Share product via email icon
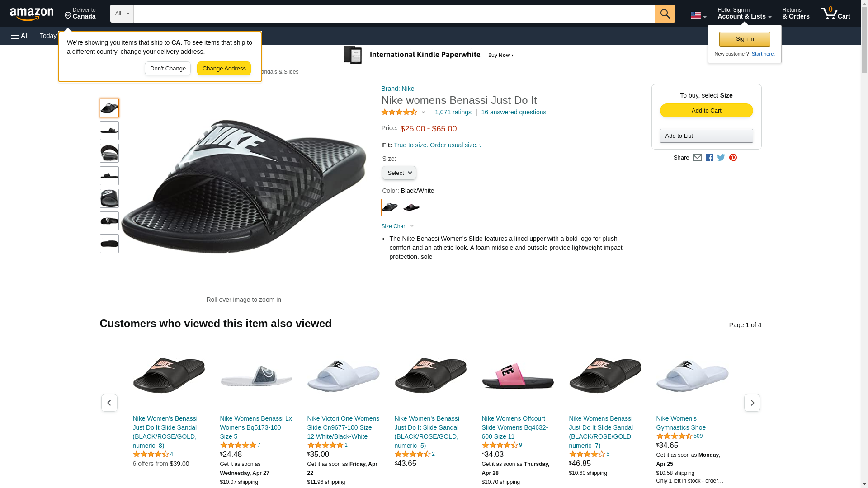The width and height of the screenshot is (868, 488). click(x=697, y=158)
